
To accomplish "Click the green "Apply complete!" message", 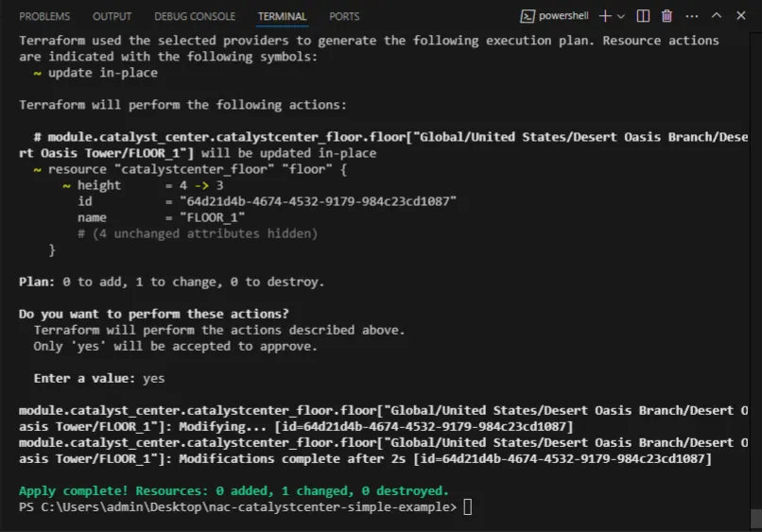I will (234, 491).
